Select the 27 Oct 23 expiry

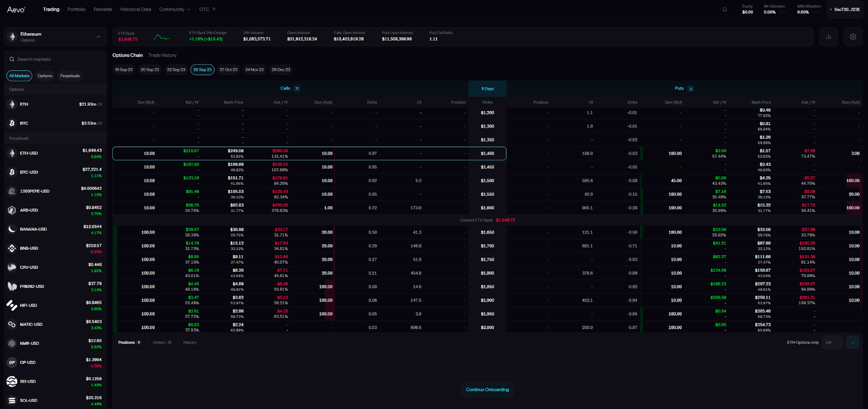(x=228, y=69)
